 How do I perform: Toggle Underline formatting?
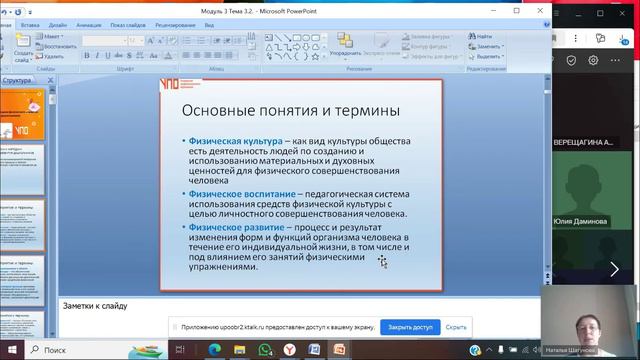pos(108,56)
